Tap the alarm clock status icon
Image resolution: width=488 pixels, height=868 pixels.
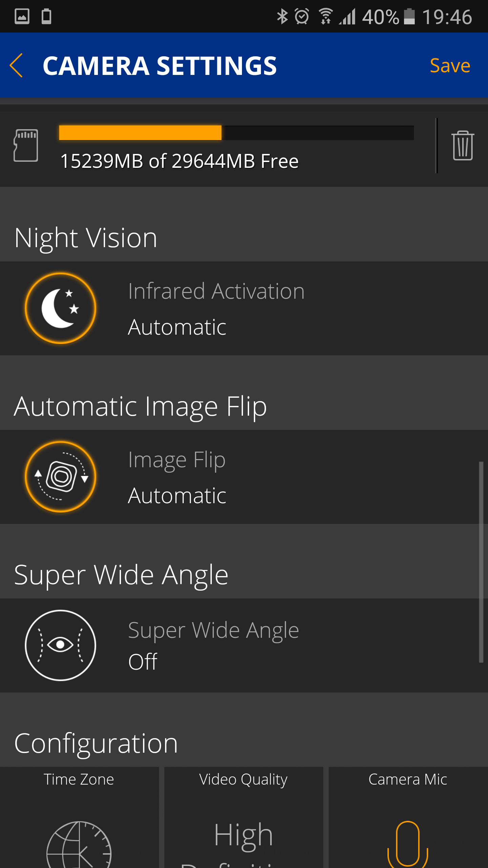click(302, 16)
